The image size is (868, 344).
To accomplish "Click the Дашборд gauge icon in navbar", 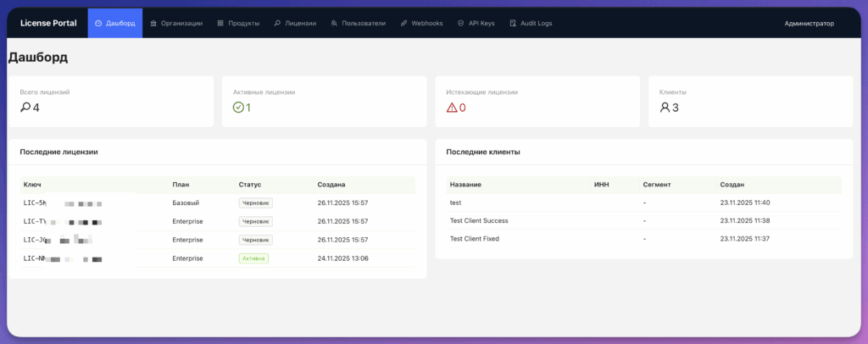I will tap(98, 24).
